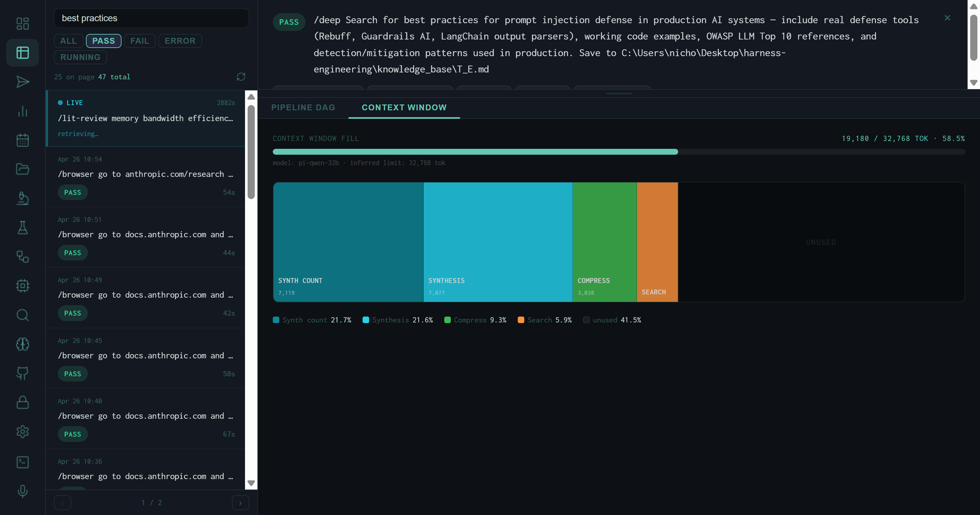This screenshot has height=515, width=980.
Task: Open the Apr 26 10:54 anthropic.com/research run
Action: [x=146, y=177]
